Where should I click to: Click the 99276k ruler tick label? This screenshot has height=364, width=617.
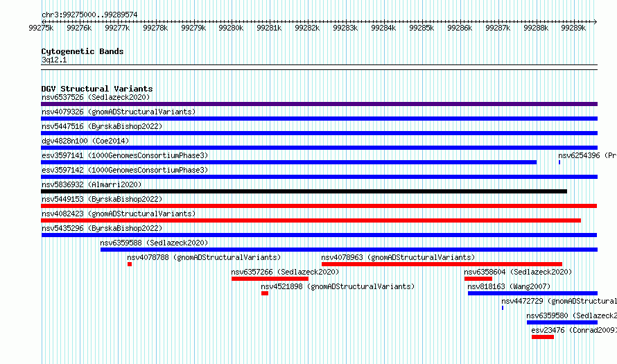click(x=79, y=28)
